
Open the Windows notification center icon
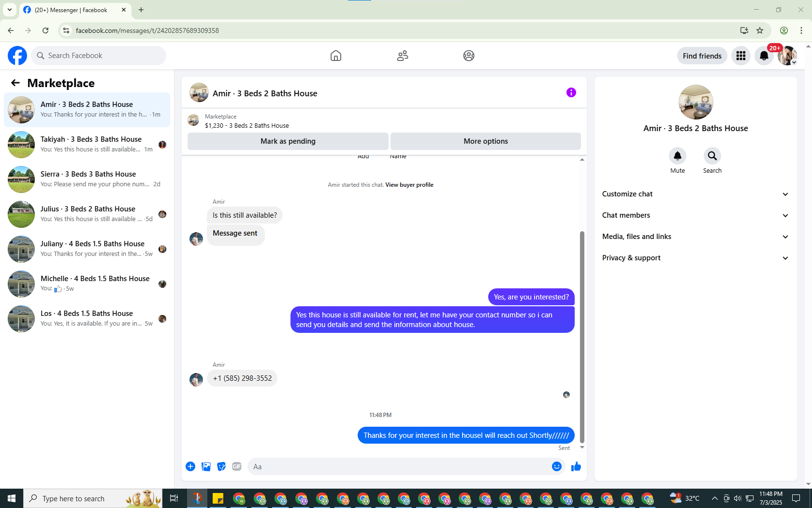click(x=796, y=498)
